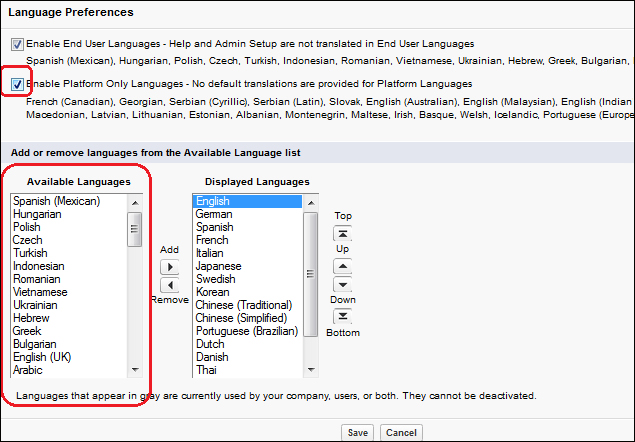
Task: Select Spanish (Mexican) in Available Languages
Action: coord(57,201)
